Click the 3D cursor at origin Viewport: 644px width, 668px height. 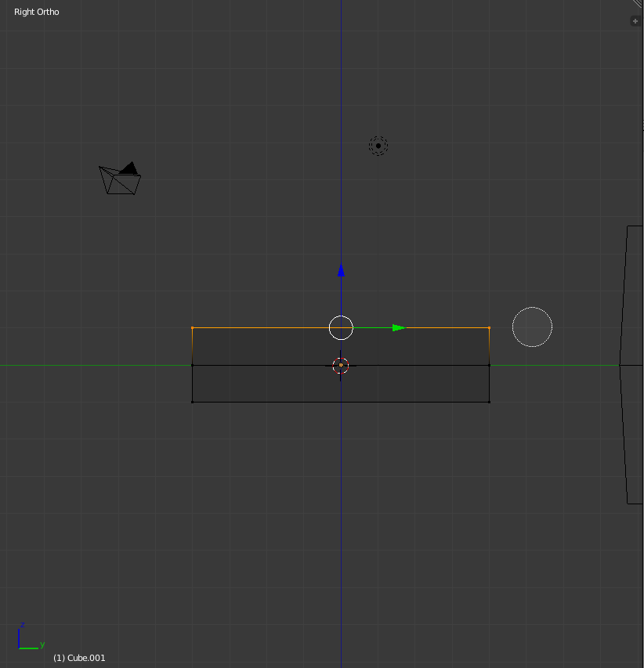click(x=341, y=366)
